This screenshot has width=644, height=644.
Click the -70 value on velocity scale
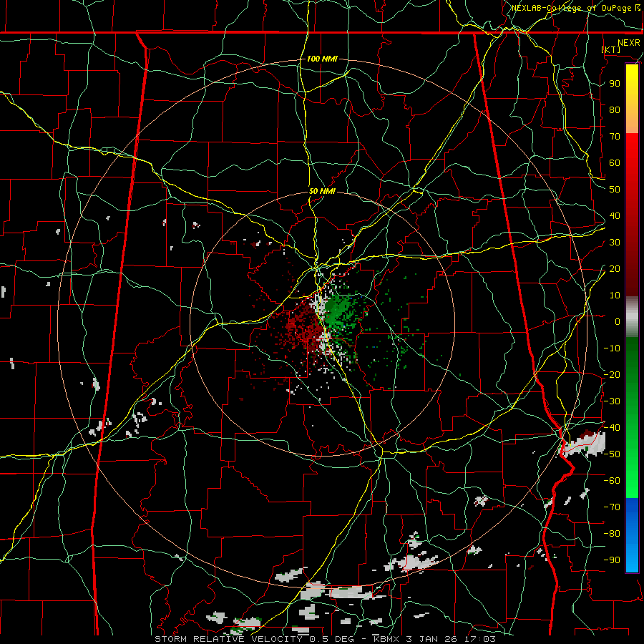click(612, 507)
